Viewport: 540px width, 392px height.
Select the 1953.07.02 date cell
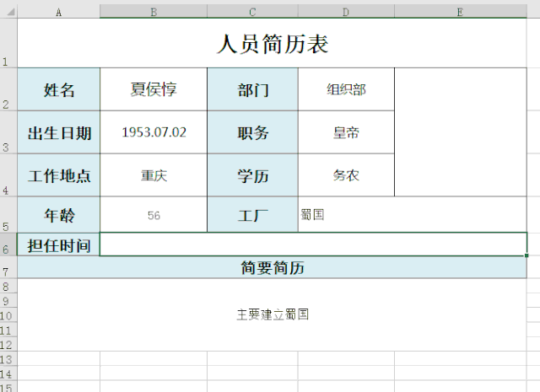(154, 132)
